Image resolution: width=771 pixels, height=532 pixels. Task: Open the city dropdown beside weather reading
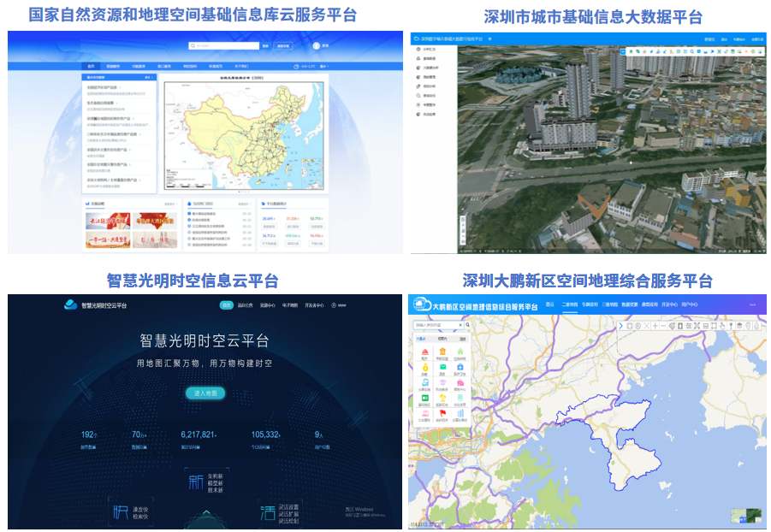324,67
